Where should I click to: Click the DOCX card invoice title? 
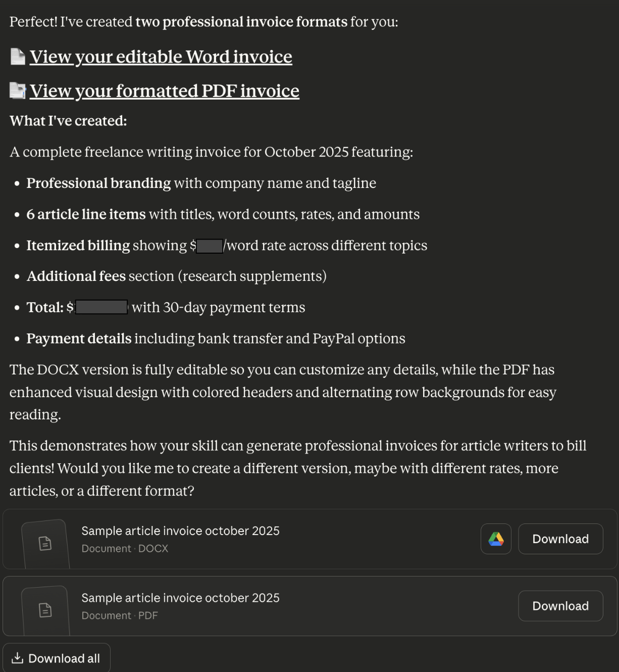click(x=180, y=531)
